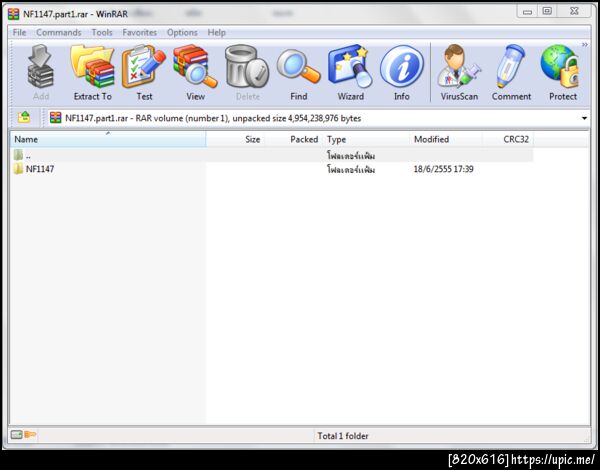The width and height of the screenshot is (600, 470).
Task: Open the Find magnifier tool
Action: [x=298, y=72]
